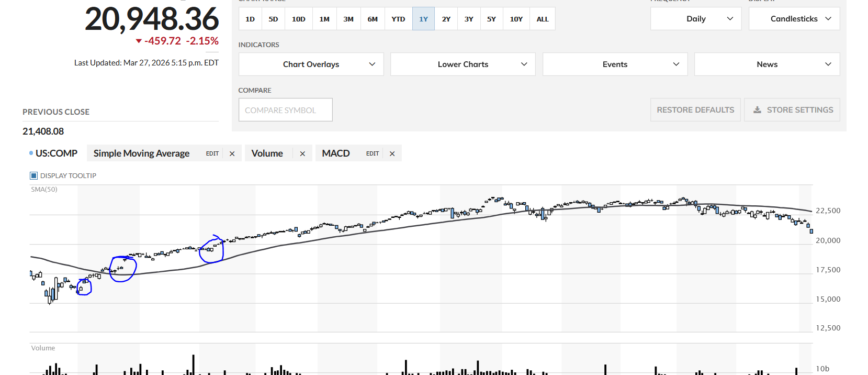Choose the 6M chart range
Viewport: 868px width, 375px height.
pyautogui.click(x=373, y=19)
